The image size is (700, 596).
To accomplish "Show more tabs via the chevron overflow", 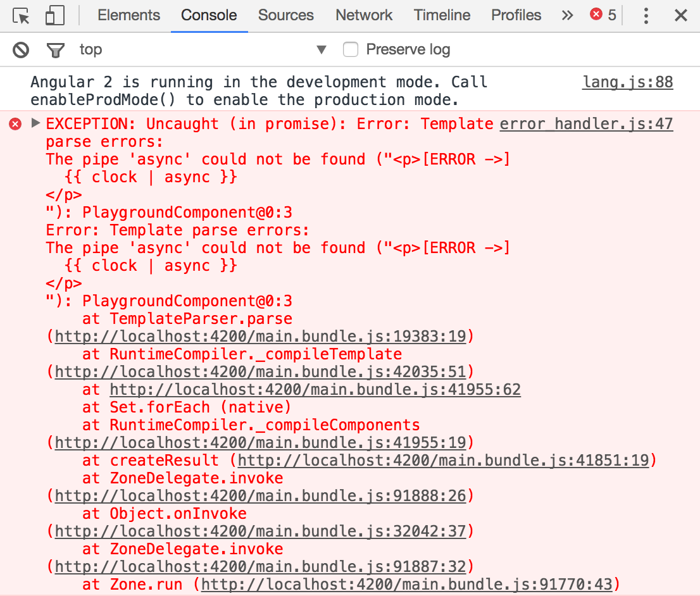I will coord(567,16).
